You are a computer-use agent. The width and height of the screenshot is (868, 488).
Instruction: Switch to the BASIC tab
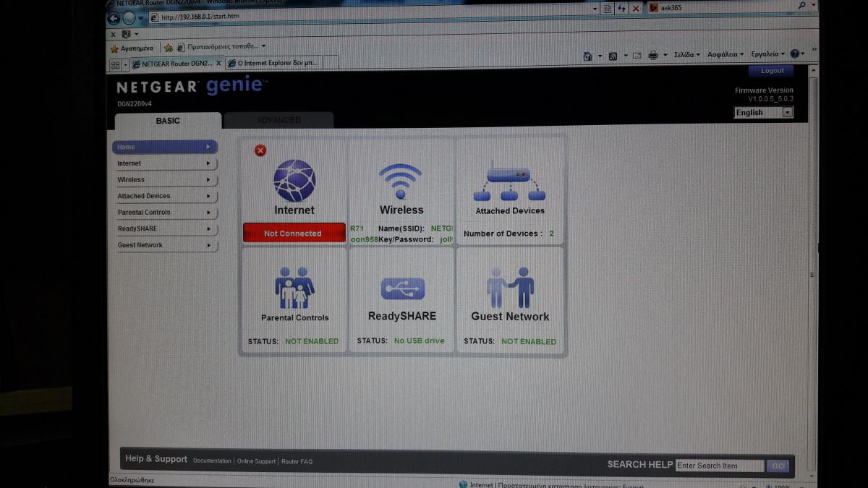pos(168,121)
